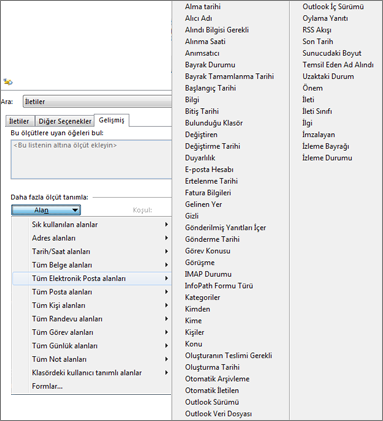This screenshot has width=383, height=421.
Task: Open the Ara İletiler combo box
Action: point(97,102)
